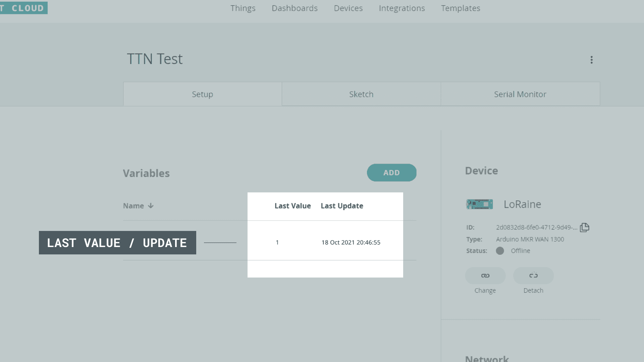The image size is (644, 362).
Task: Open Templates page
Action: (x=461, y=8)
